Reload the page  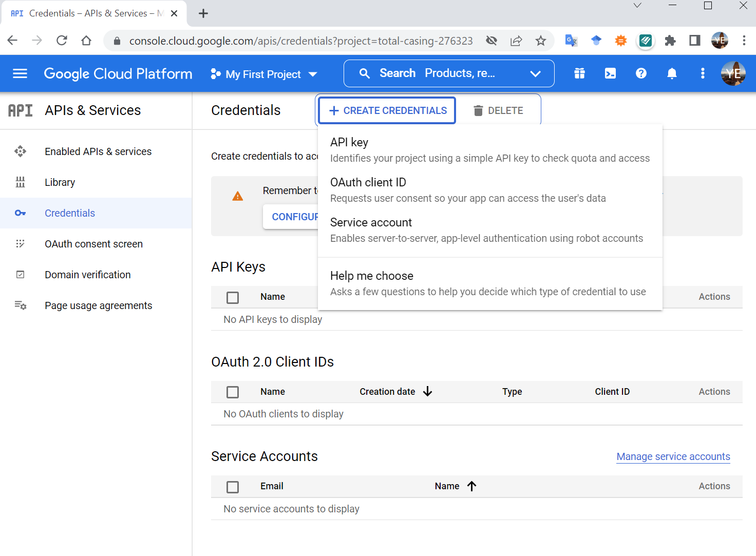pos(62,41)
